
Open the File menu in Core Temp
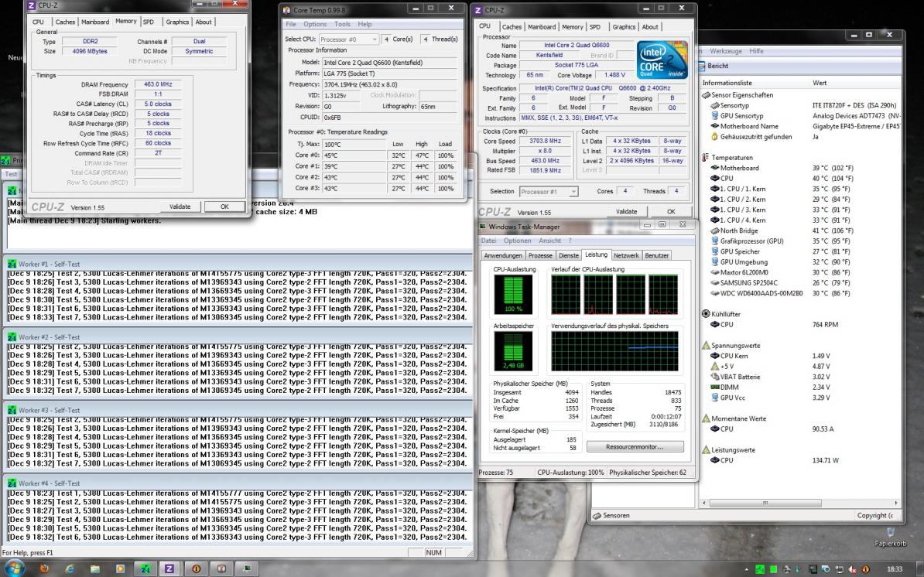click(x=291, y=24)
